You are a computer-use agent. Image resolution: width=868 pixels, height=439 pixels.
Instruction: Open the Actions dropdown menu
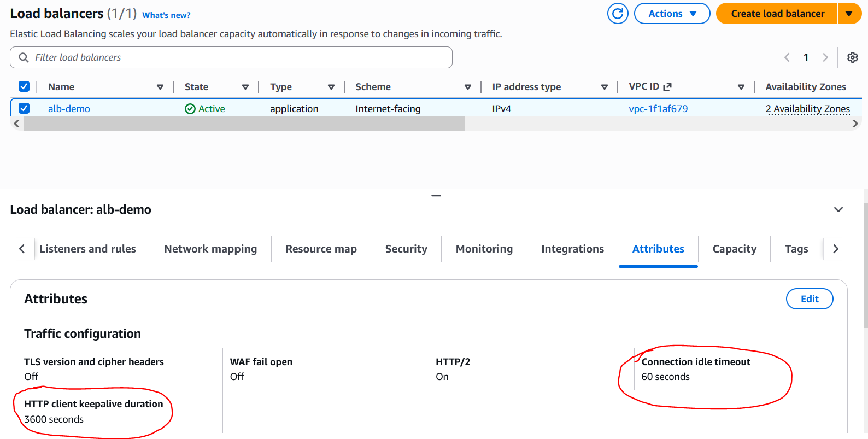click(x=672, y=14)
